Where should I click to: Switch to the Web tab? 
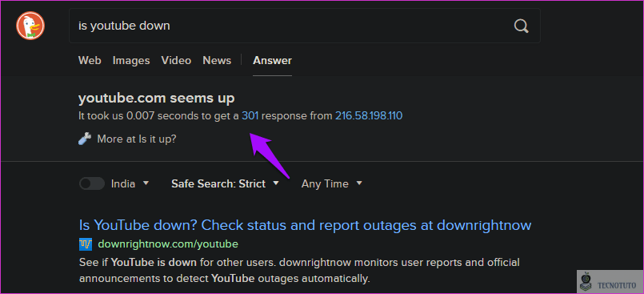[x=90, y=60]
